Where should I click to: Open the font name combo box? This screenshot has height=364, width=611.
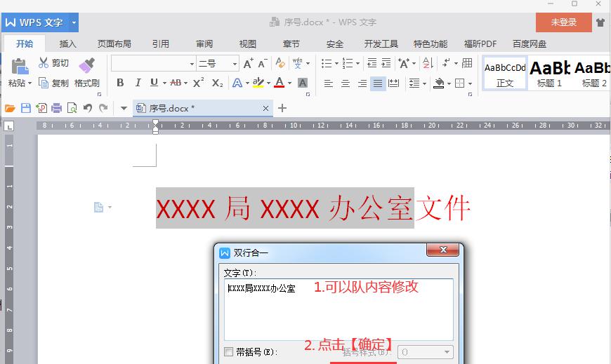tap(153, 63)
